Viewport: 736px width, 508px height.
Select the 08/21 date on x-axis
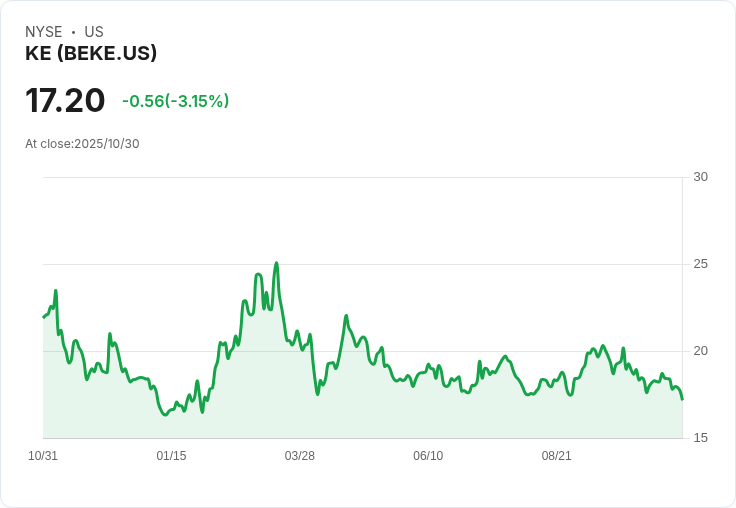coord(556,456)
